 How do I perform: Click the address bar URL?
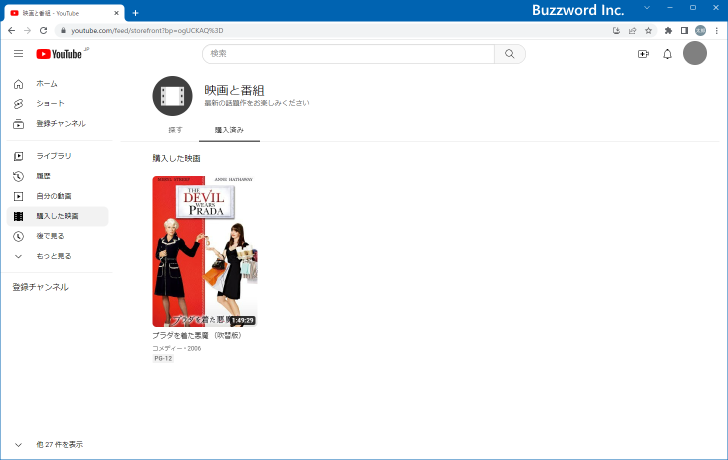click(147, 31)
